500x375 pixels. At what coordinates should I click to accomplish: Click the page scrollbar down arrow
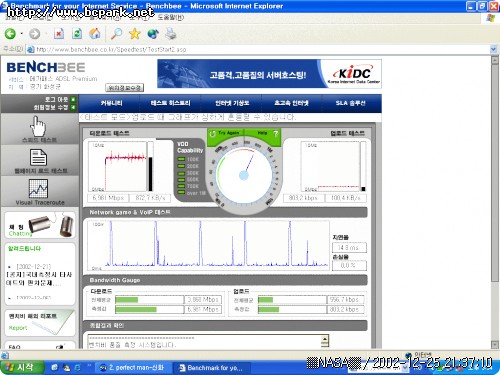(x=495, y=345)
